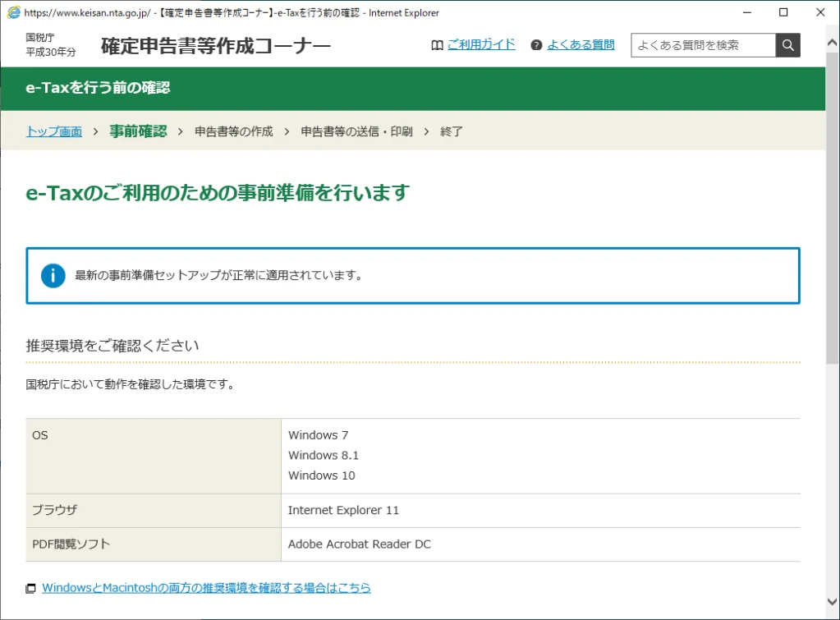Click the browser address bar URL
The height and width of the screenshot is (620, 840).
click(123, 12)
